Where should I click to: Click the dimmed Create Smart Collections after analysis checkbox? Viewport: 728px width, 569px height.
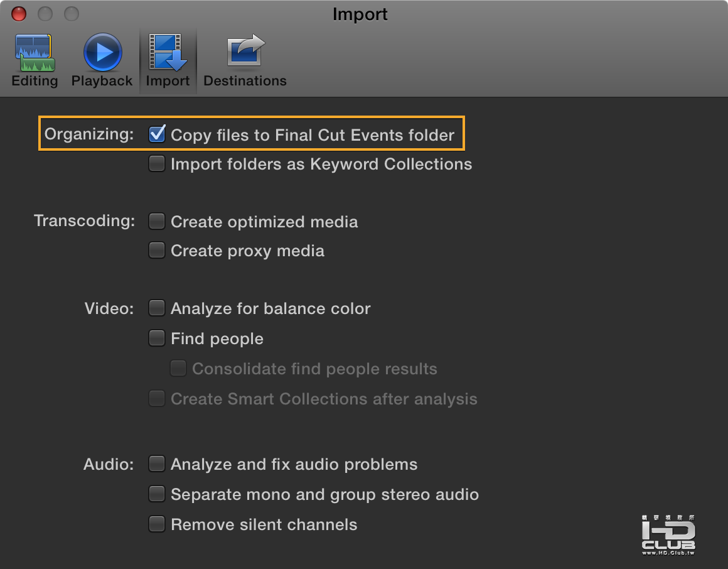click(157, 399)
